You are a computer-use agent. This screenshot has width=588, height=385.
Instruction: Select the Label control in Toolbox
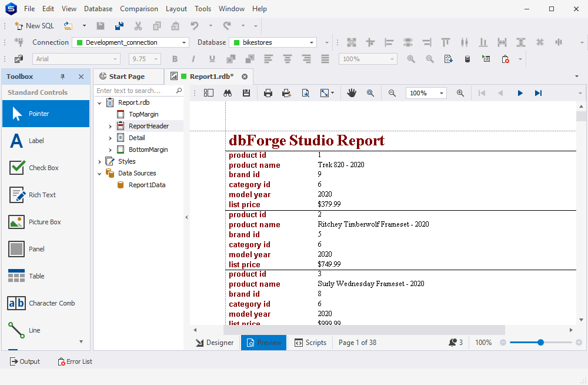(x=46, y=141)
